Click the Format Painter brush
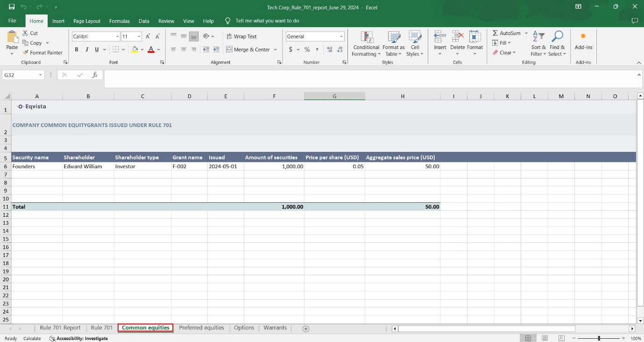644x342 pixels. coord(26,53)
